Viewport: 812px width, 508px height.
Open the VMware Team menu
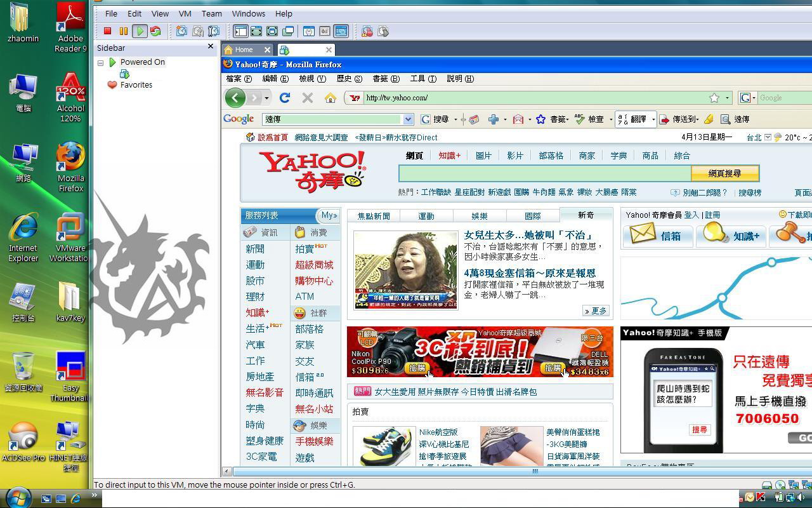(212, 13)
